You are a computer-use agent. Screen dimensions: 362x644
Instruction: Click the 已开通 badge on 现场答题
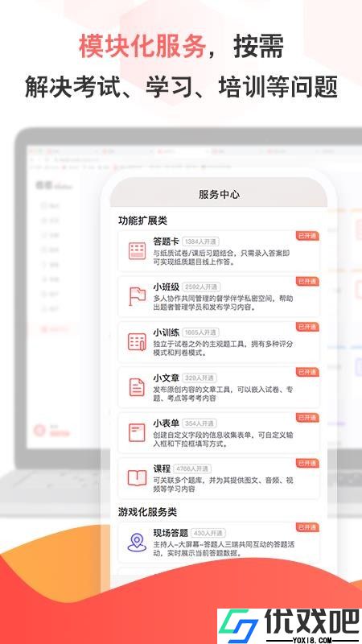pyautogui.click(x=307, y=527)
